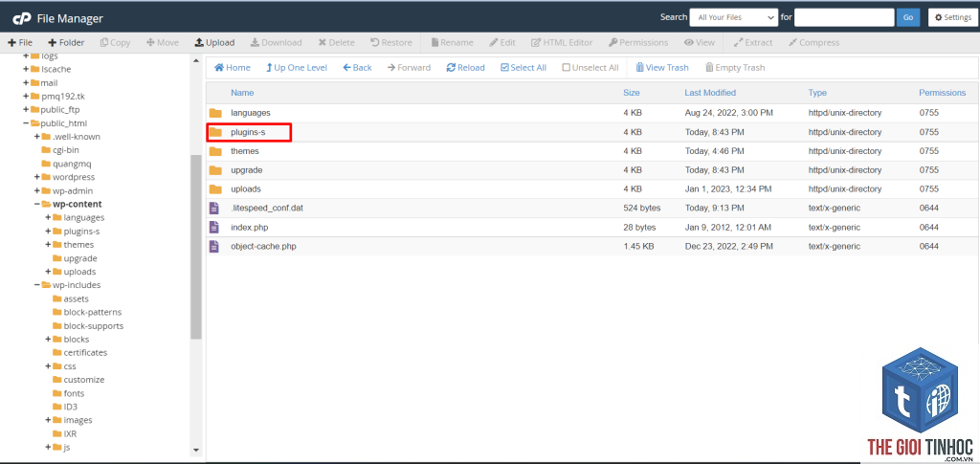
Task: Click the Delete toolbar button
Action: click(336, 42)
